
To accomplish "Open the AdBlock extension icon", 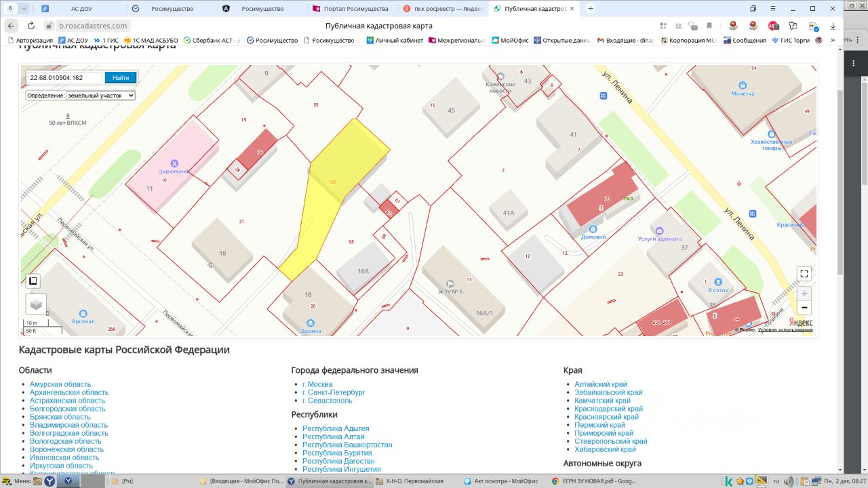I will [x=774, y=26].
